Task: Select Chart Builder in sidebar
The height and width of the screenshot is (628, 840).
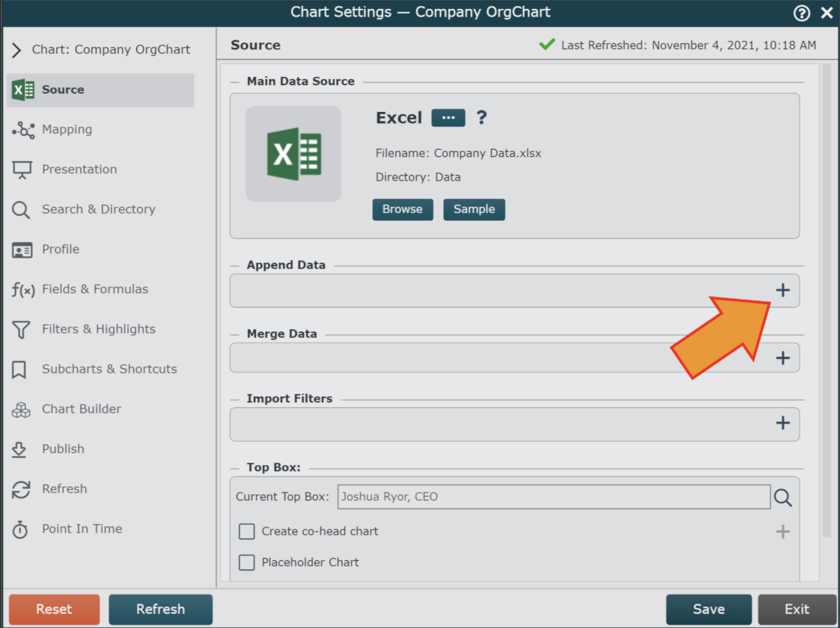Action: tap(82, 409)
